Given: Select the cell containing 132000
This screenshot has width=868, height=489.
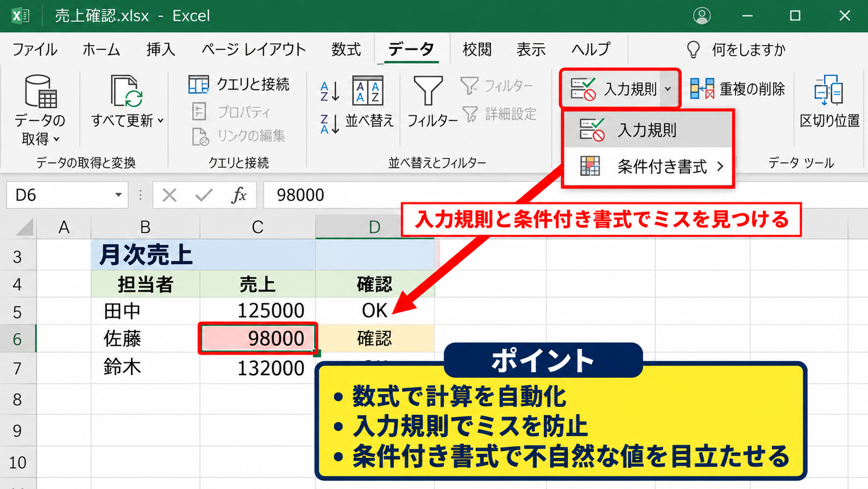Looking at the screenshot, I should coord(257,368).
